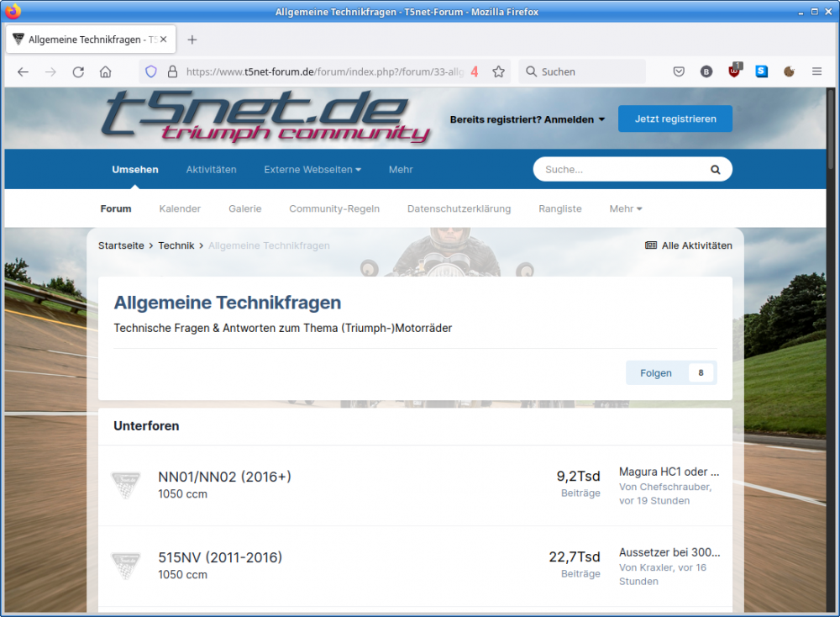This screenshot has height=617, width=840.
Task: Bookmark this page with the star icon
Action: pos(498,72)
